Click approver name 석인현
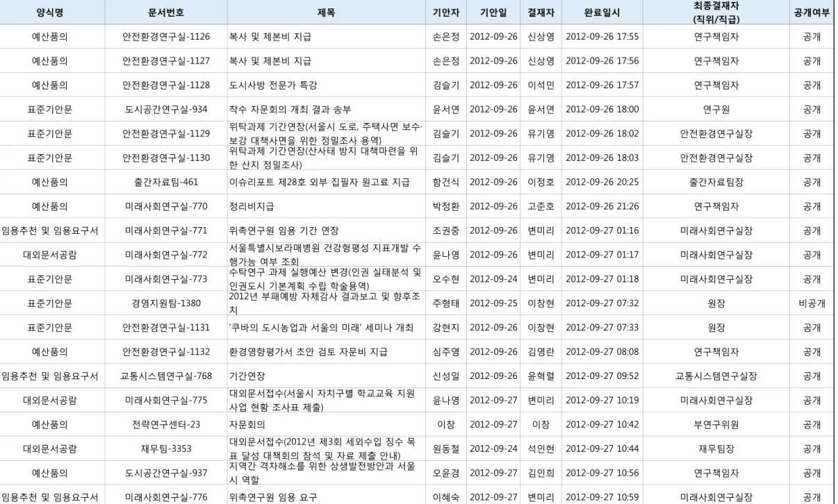838x504 pixels. point(541,449)
